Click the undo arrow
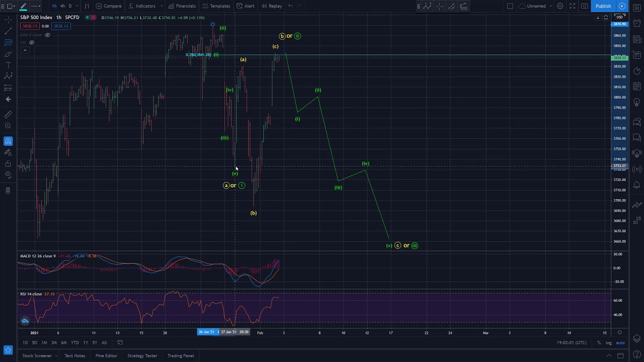644x362 pixels. pos(290,6)
